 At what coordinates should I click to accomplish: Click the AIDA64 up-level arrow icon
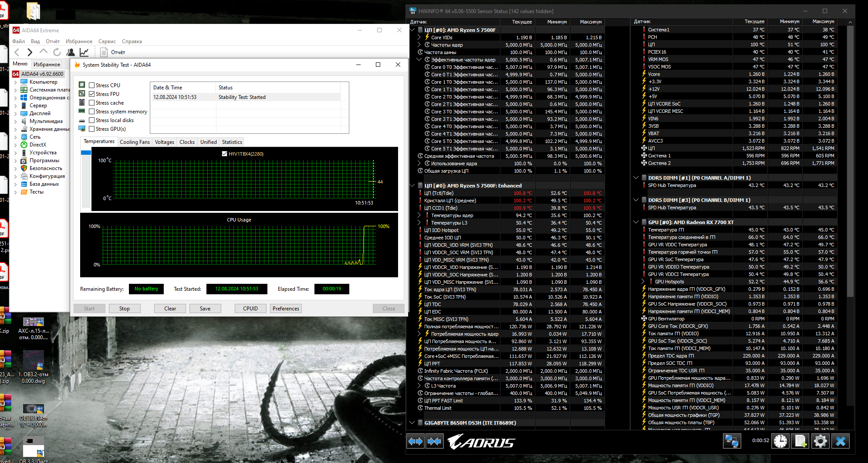[43, 52]
